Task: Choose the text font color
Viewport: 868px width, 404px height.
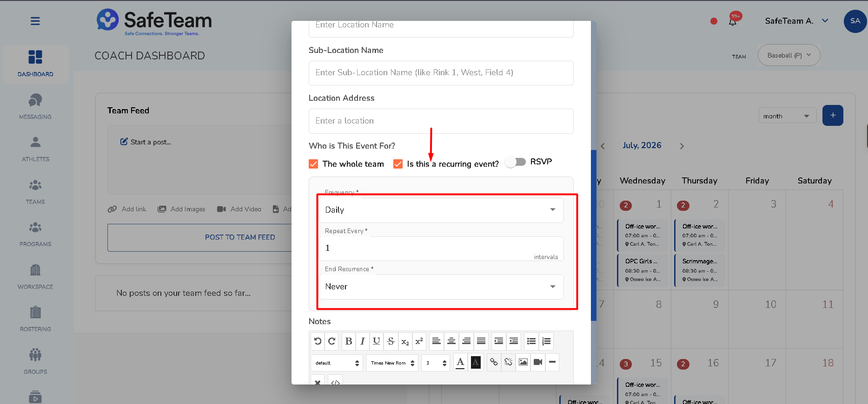Action: tap(460, 362)
